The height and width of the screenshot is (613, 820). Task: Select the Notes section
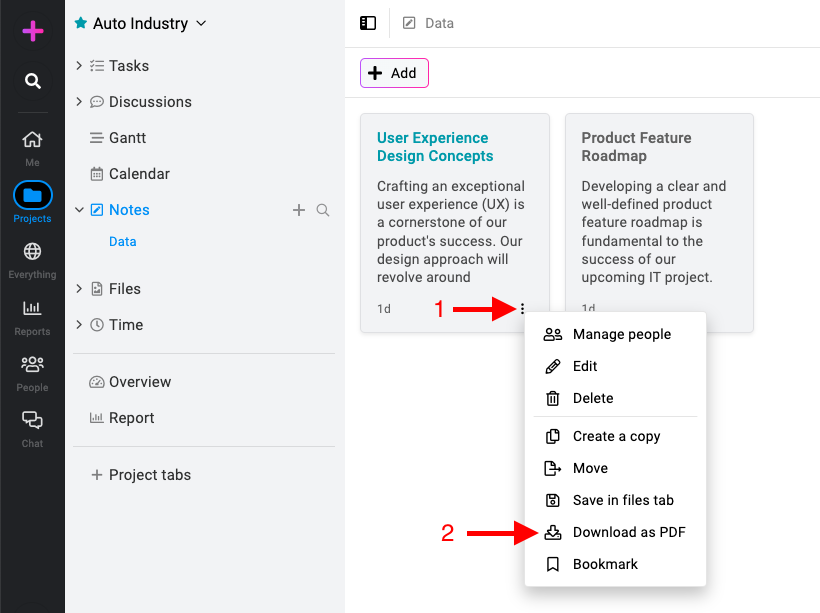point(129,210)
